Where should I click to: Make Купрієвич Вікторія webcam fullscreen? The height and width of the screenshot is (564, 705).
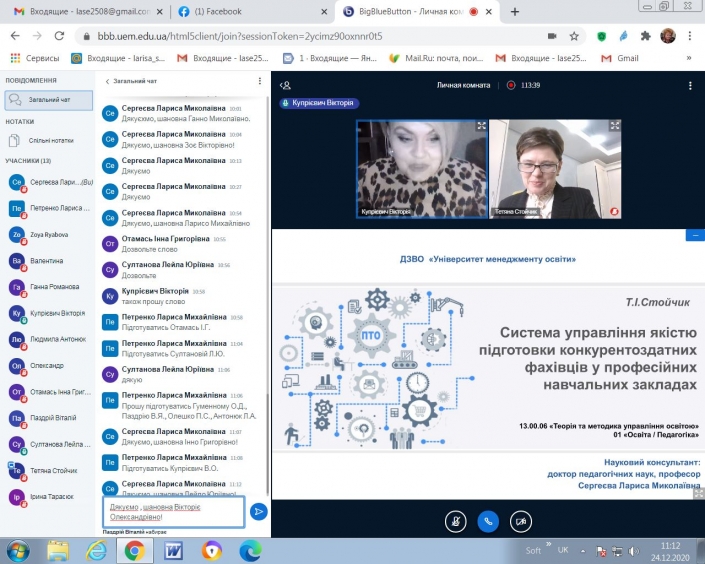(481, 126)
